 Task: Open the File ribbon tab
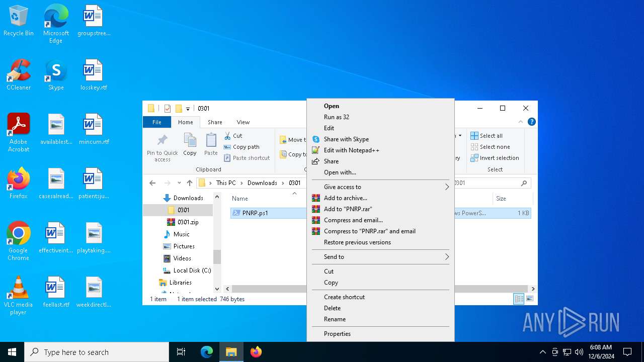point(157,122)
